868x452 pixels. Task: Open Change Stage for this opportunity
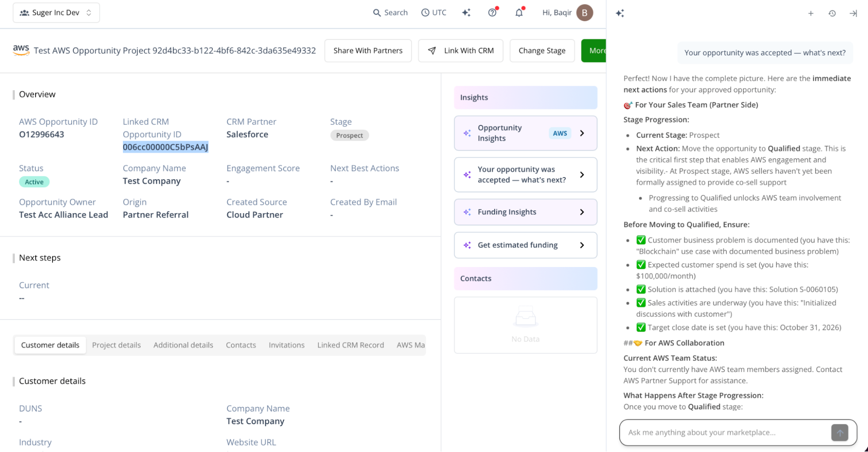point(542,50)
